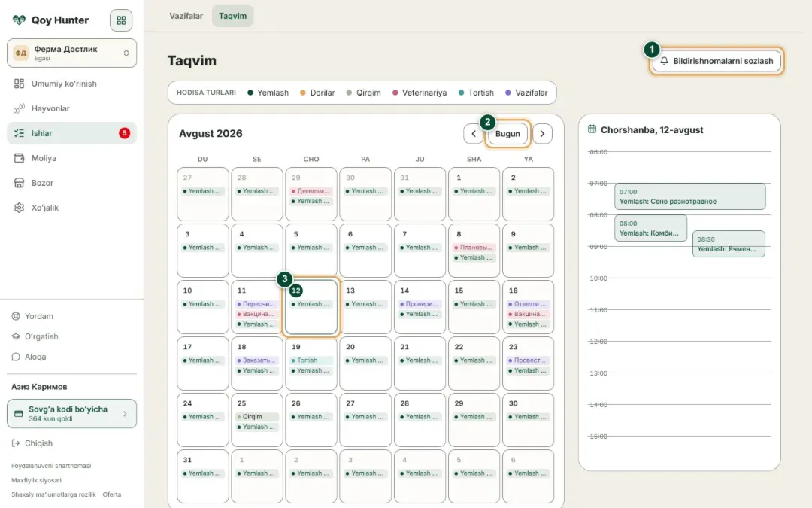Viewport: 812px width, 508px height.
Task: Toggle Veterinariya event type filter
Action: [419, 93]
